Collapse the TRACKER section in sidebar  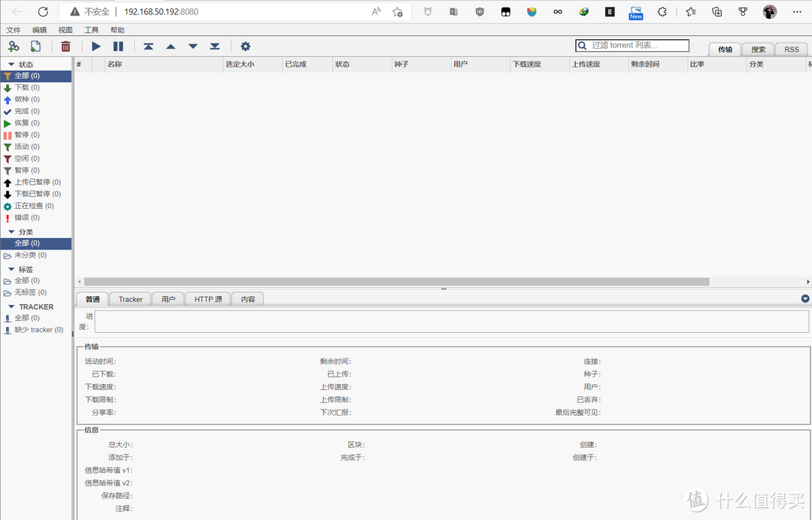pyautogui.click(x=11, y=307)
